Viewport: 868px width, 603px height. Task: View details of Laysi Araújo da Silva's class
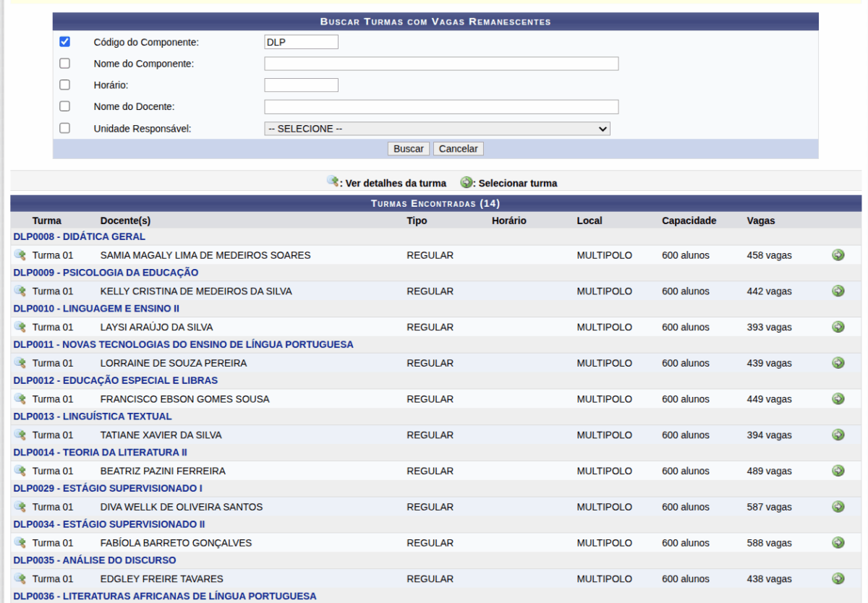pyautogui.click(x=20, y=327)
